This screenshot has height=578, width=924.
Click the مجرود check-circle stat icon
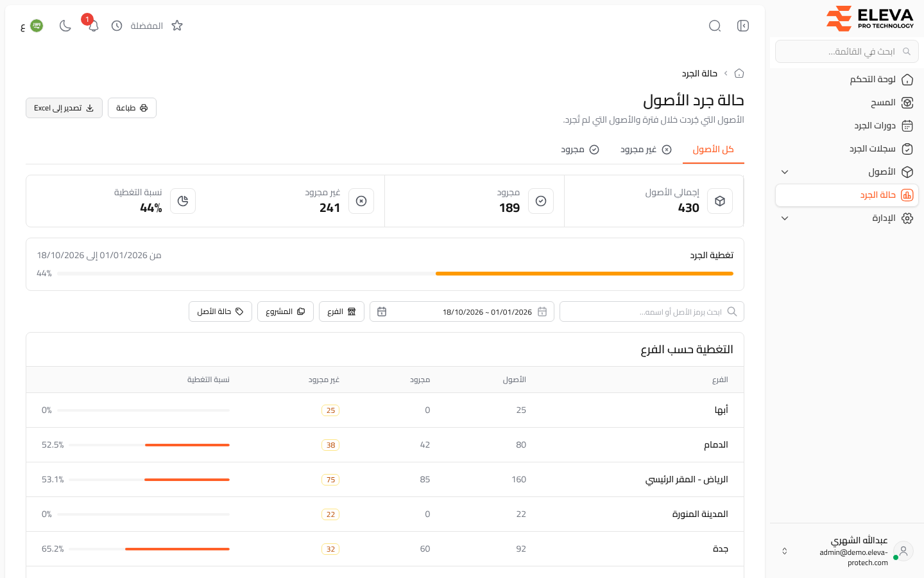point(541,201)
